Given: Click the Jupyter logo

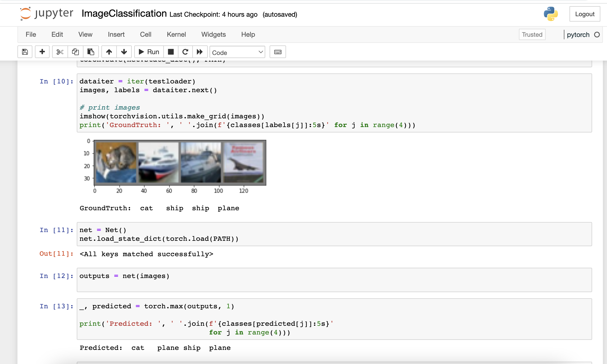Looking at the screenshot, I should (x=46, y=14).
